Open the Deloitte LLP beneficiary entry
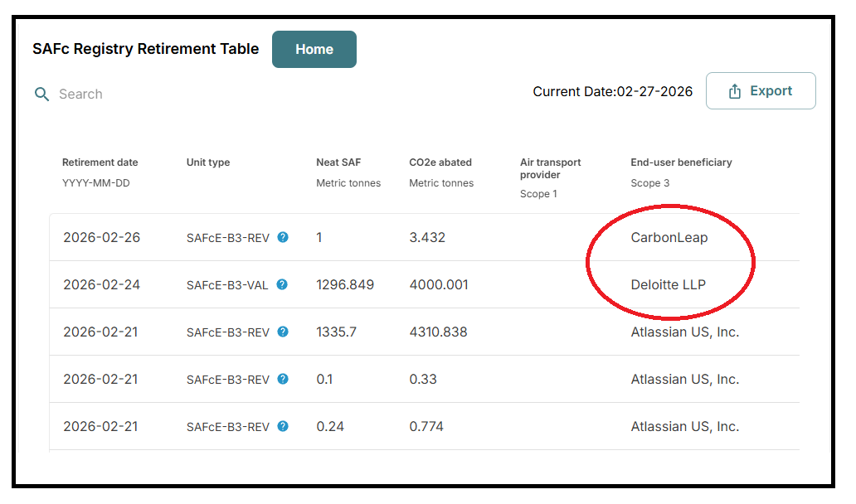The height and width of the screenshot is (504, 856). [669, 284]
